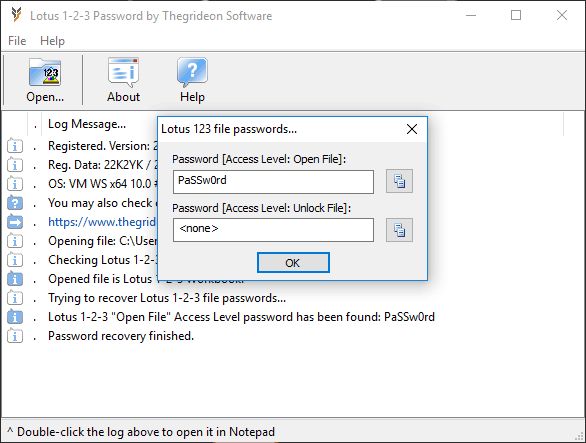Copy the Open File password to clipboard

tap(399, 181)
